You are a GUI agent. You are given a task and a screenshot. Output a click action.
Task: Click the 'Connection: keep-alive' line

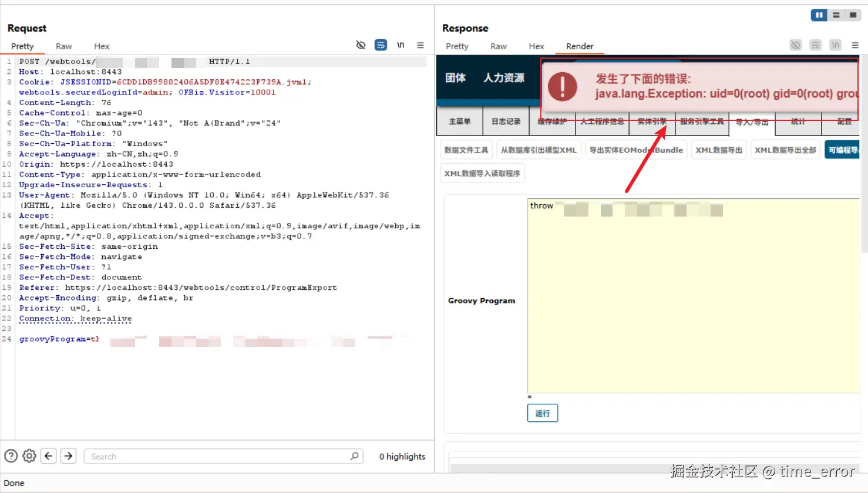(x=75, y=318)
